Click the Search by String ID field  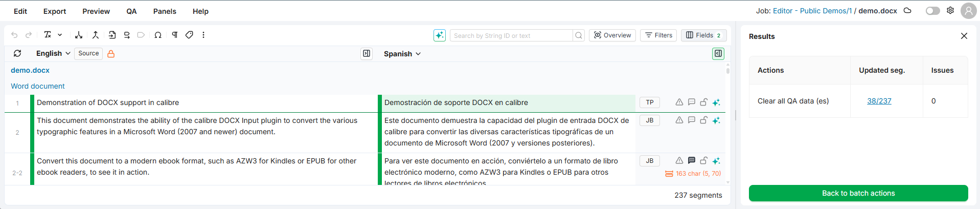point(511,35)
